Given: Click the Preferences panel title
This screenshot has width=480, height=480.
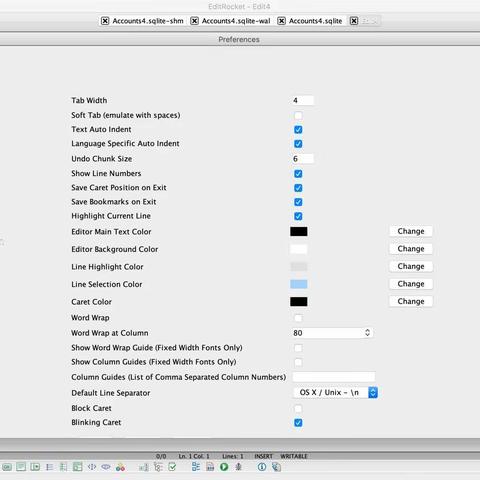Looking at the screenshot, I should [239, 39].
